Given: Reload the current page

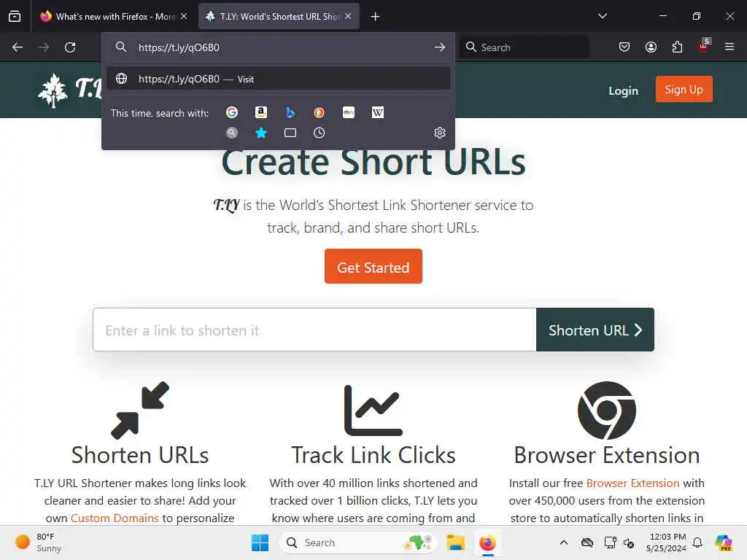Looking at the screenshot, I should pyautogui.click(x=70, y=47).
